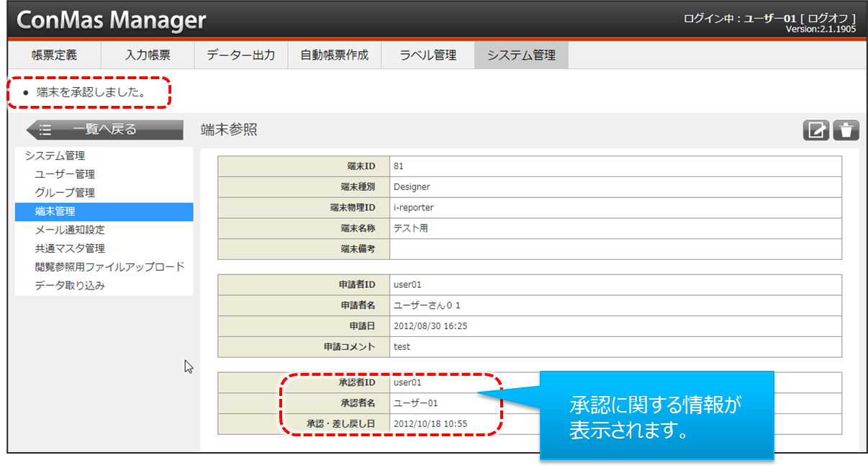Open グループ管理 in sidebar

(65, 193)
